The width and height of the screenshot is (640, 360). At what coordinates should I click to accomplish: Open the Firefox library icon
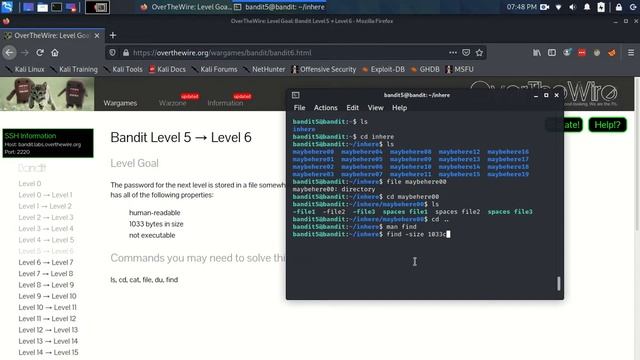[x=537, y=53]
